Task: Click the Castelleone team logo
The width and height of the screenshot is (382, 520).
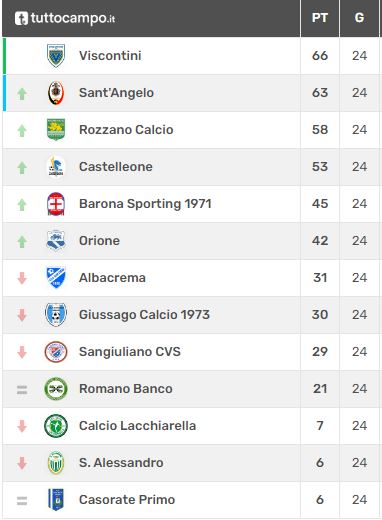Action: (x=56, y=166)
